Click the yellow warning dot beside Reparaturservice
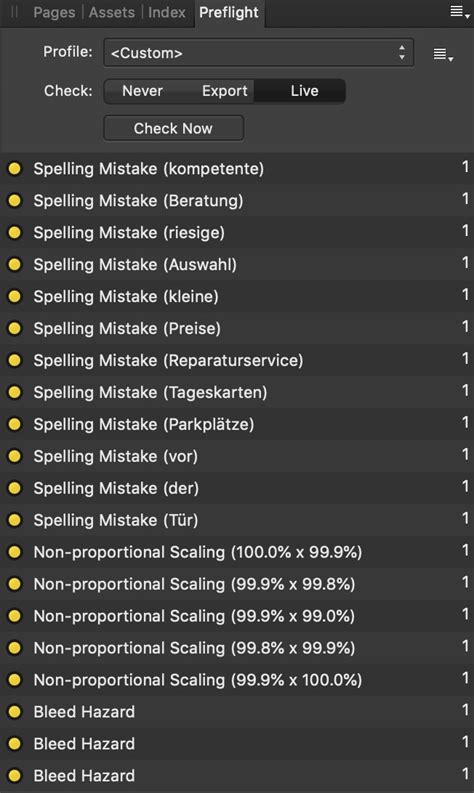474x793 pixels. 15,360
